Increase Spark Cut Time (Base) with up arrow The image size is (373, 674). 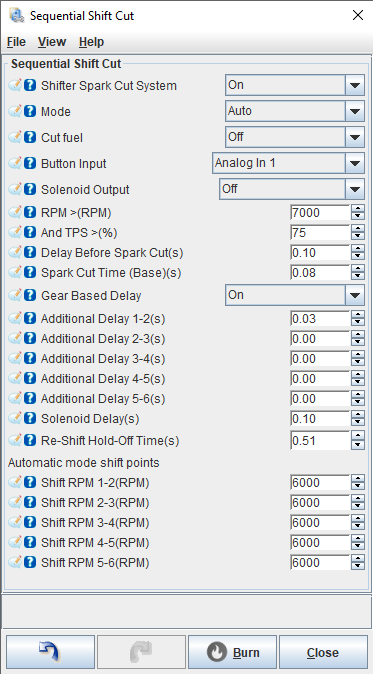click(x=358, y=269)
